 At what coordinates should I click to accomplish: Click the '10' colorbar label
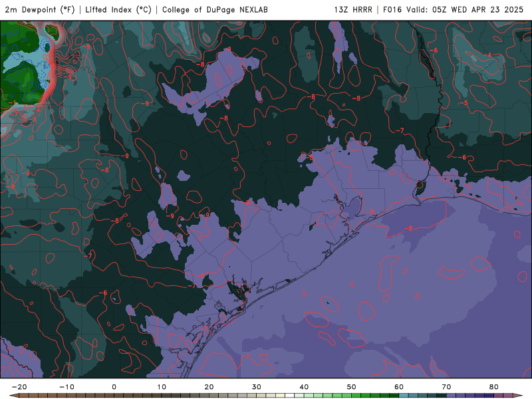pos(162,387)
